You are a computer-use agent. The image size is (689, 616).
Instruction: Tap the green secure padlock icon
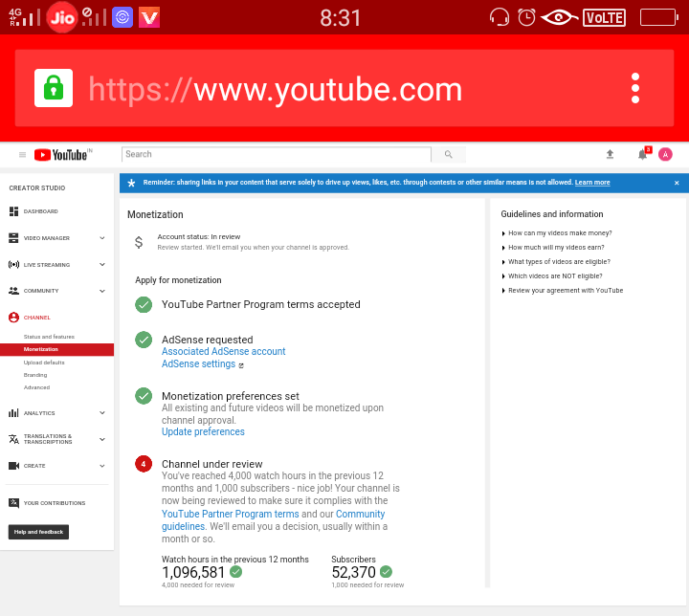(x=54, y=88)
